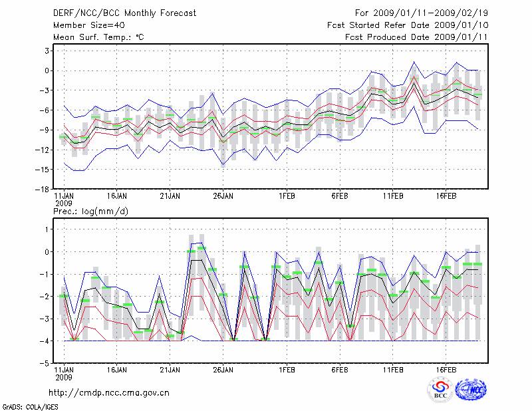
Task: Click the NCC circular blue logo
Action: coord(471,390)
